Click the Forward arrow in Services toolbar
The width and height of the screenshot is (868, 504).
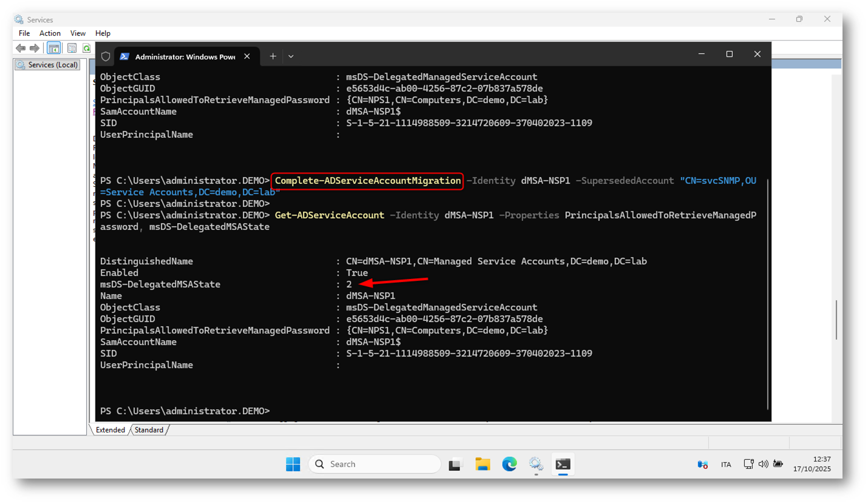35,48
